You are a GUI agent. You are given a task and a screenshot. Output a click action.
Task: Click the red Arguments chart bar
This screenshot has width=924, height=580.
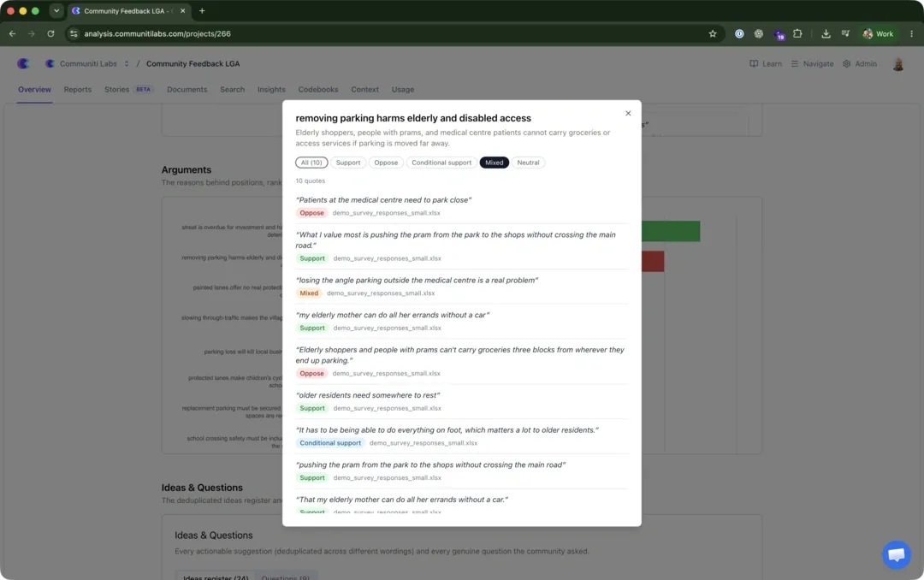[x=653, y=261]
